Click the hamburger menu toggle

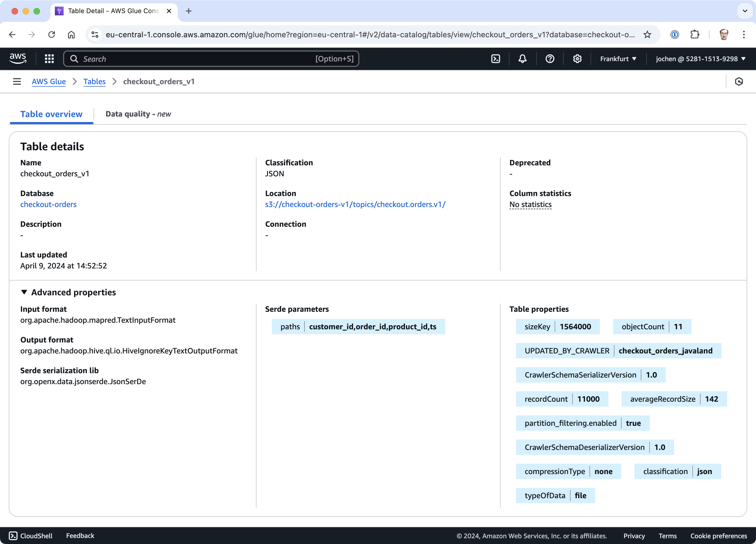pos(16,81)
